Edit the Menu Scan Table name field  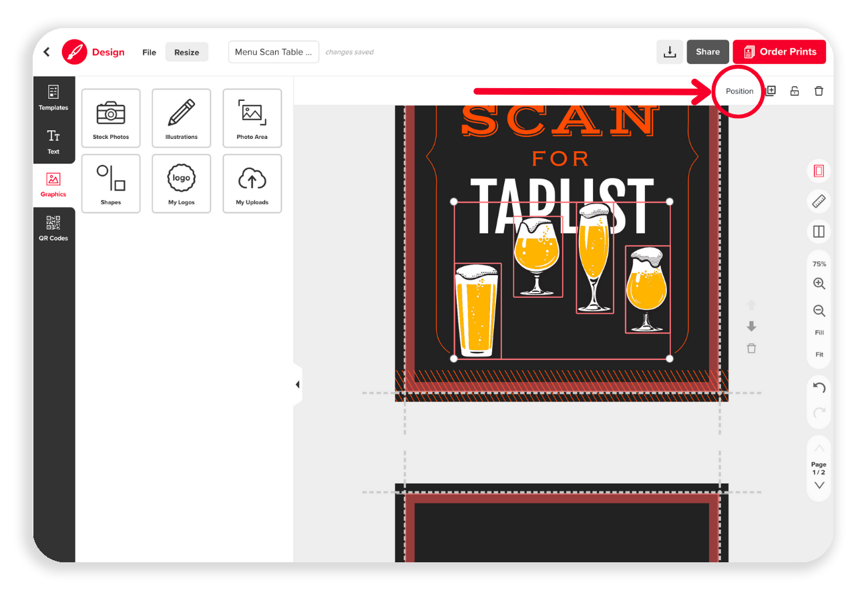pyautogui.click(x=273, y=52)
